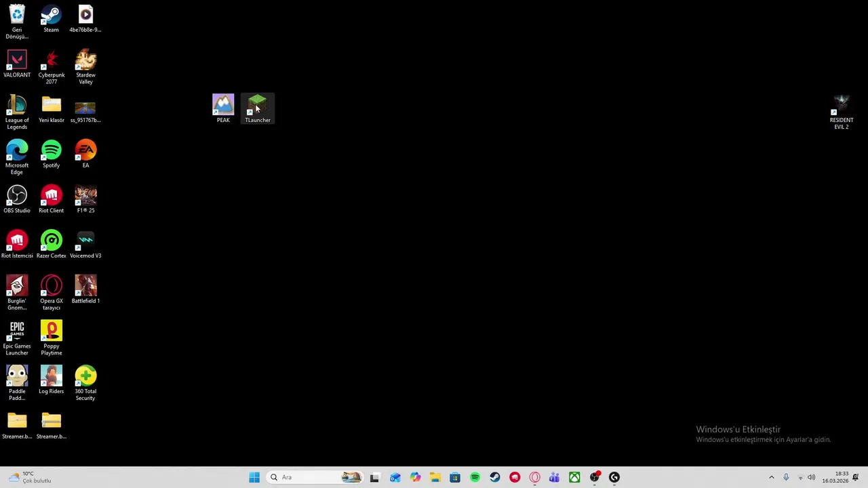
Task: Open Spotify from the taskbar
Action: pyautogui.click(x=475, y=477)
